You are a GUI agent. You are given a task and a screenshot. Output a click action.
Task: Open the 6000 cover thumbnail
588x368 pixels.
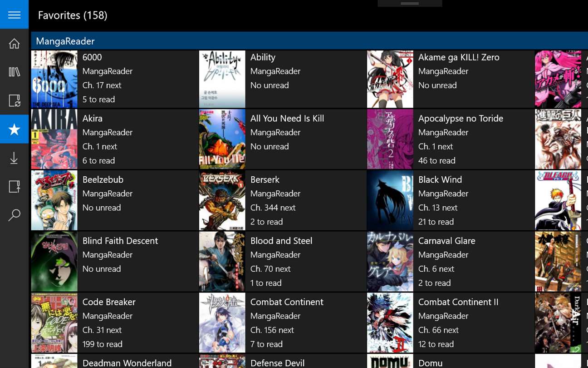(54, 79)
